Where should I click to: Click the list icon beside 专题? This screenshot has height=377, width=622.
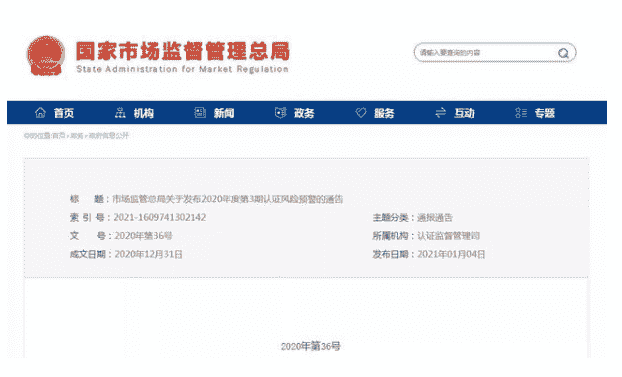521,113
